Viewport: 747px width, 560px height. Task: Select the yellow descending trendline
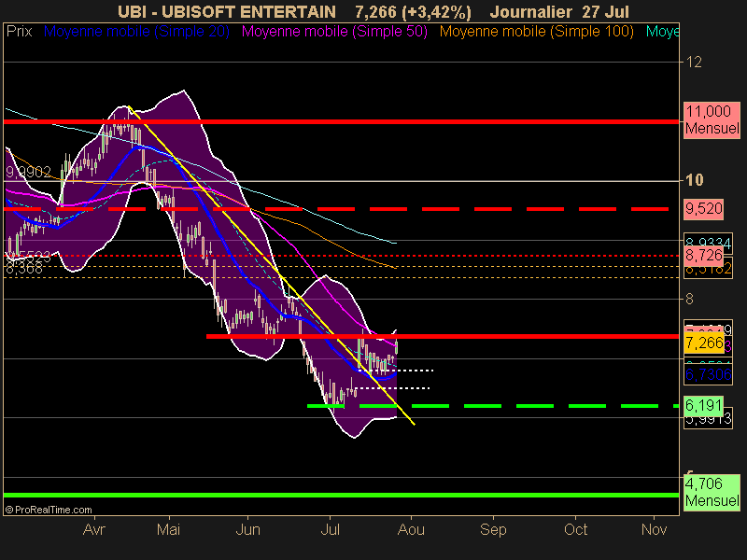click(x=272, y=265)
